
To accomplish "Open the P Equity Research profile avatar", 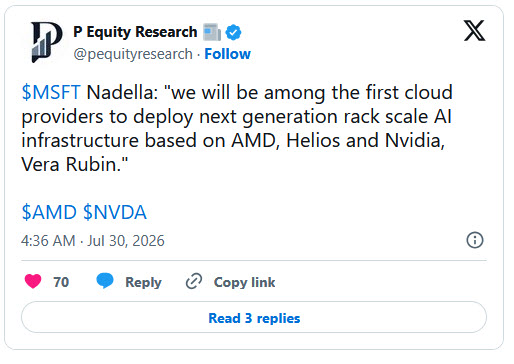I will (x=46, y=42).
